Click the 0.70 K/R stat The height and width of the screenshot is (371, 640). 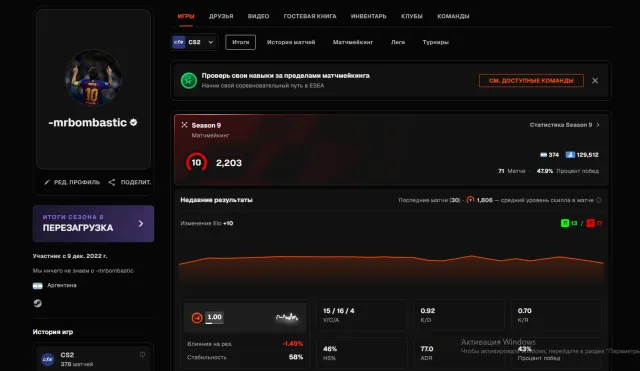tap(556, 315)
